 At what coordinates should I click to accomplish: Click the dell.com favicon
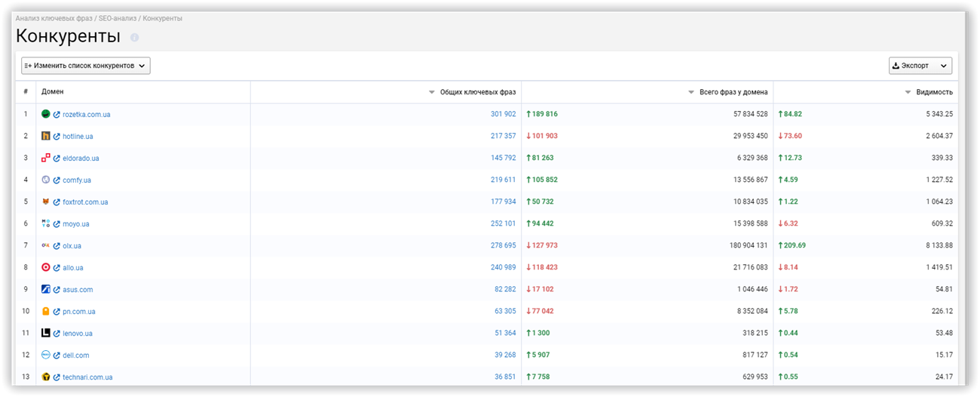pyautogui.click(x=46, y=355)
